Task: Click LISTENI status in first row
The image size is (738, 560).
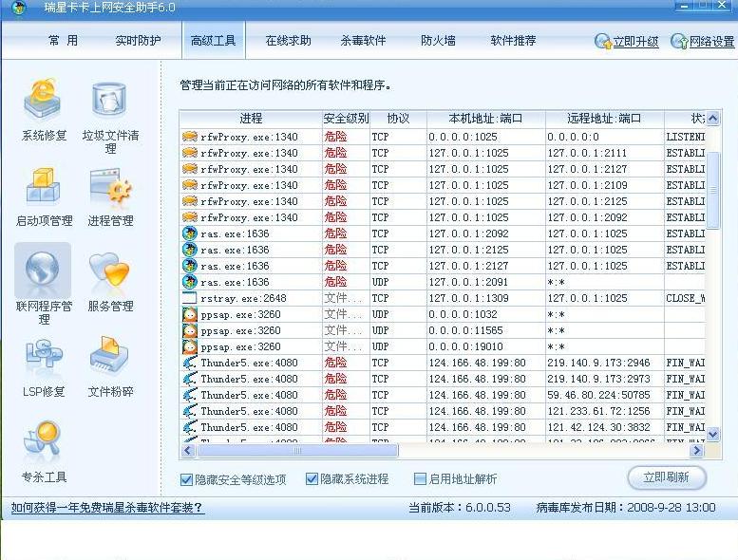Action: coord(686,137)
